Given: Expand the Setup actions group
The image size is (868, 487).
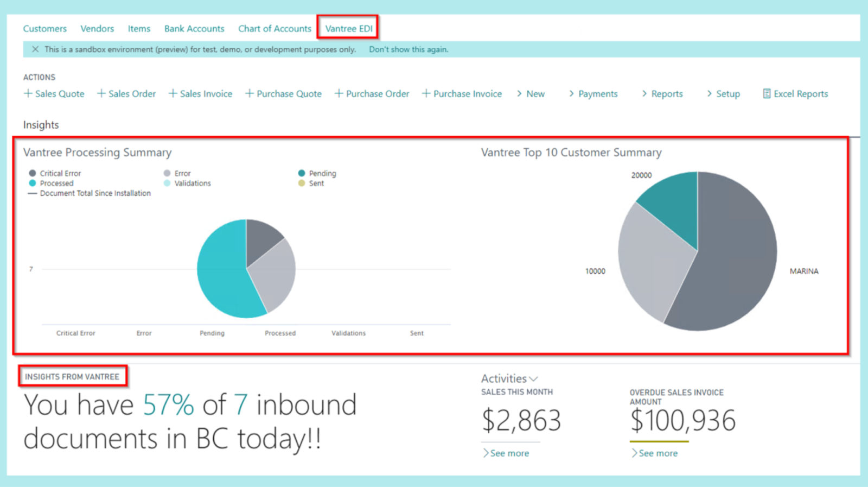Looking at the screenshot, I should click(723, 94).
